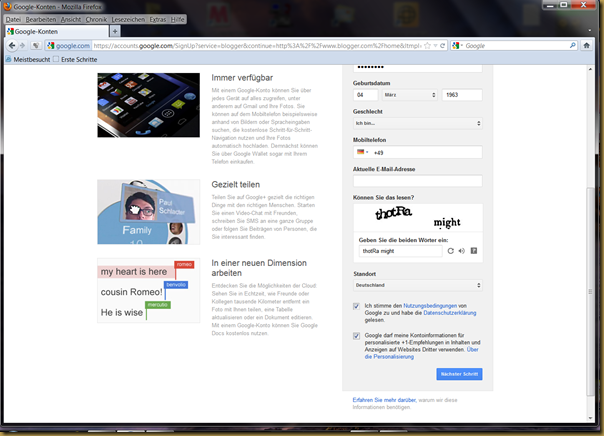Click the 'In einer neuen Dimension arbeiten' heading
The height and width of the screenshot is (436, 604).
(x=259, y=268)
